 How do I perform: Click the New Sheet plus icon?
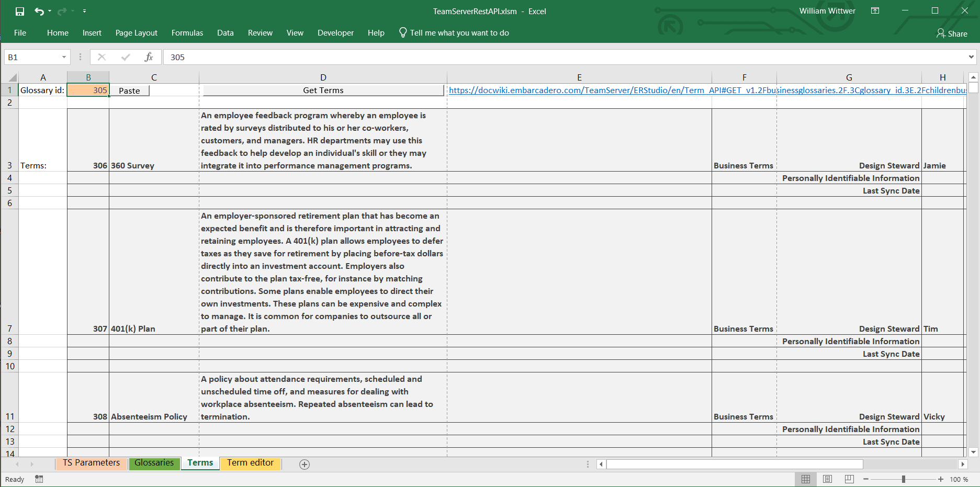[305, 464]
